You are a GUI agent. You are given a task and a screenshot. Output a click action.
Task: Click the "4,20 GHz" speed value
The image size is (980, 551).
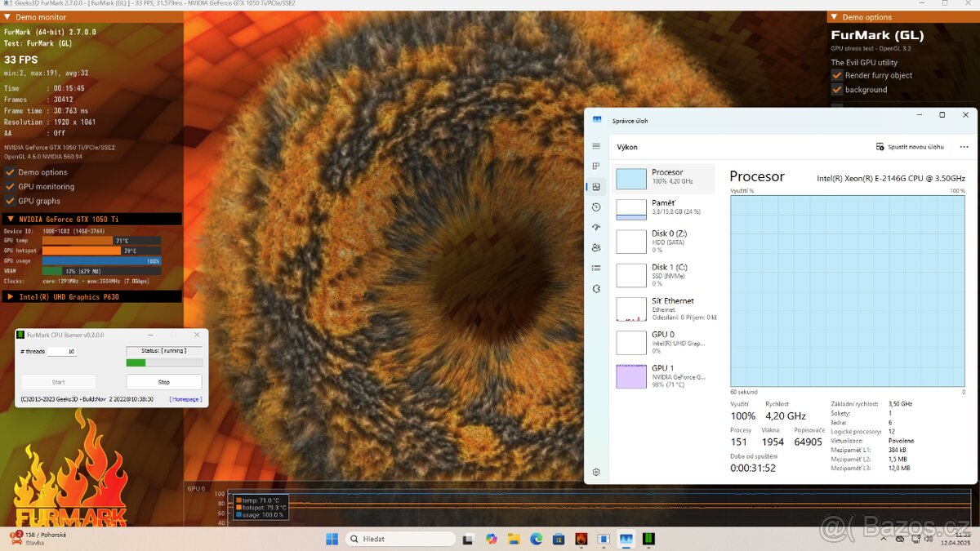pyautogui.click(x=786, y=415)
